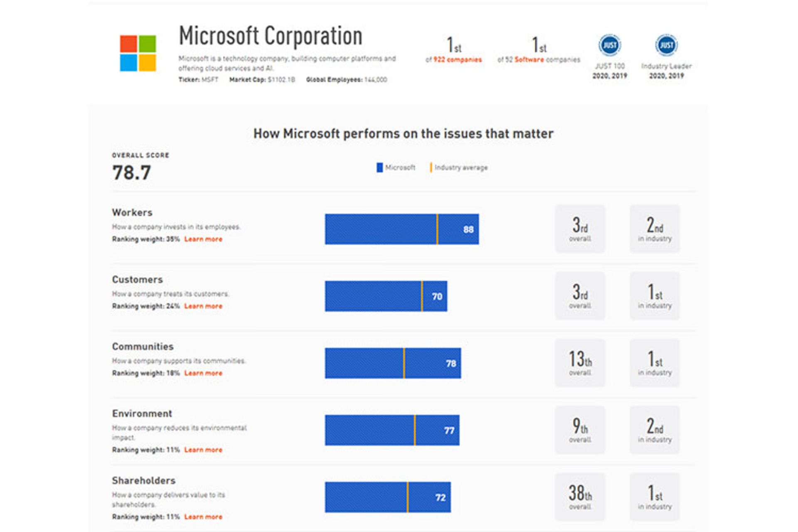Select the Shareholders 38th overall rank tile
The height and width of the screenshot is (532, 798).
coord(580,497)
